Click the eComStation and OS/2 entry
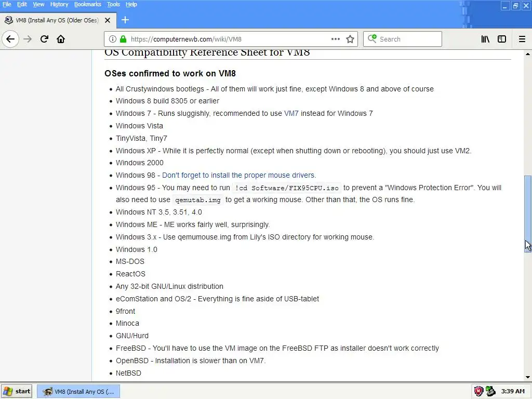532x399 pixels. click(x=218, y=299)
